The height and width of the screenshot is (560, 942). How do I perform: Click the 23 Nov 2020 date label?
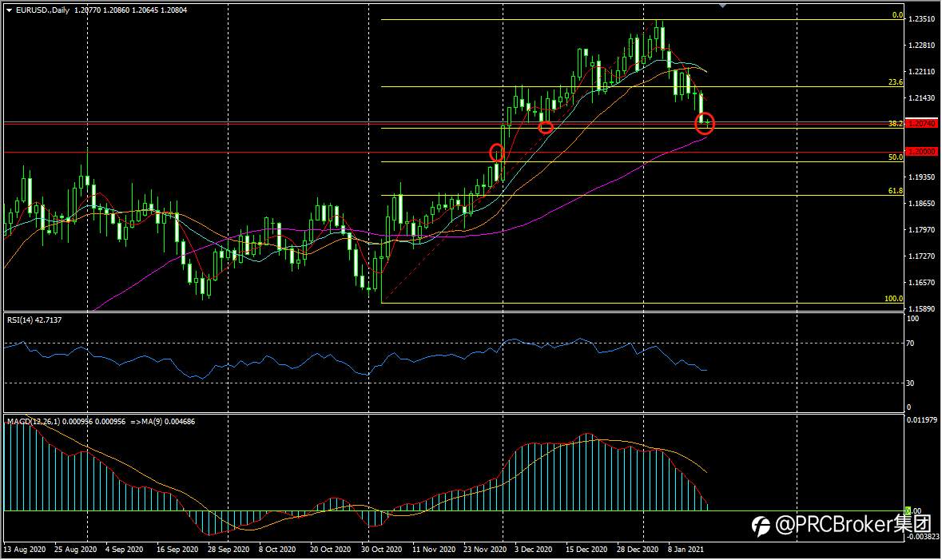coord(485,550)
